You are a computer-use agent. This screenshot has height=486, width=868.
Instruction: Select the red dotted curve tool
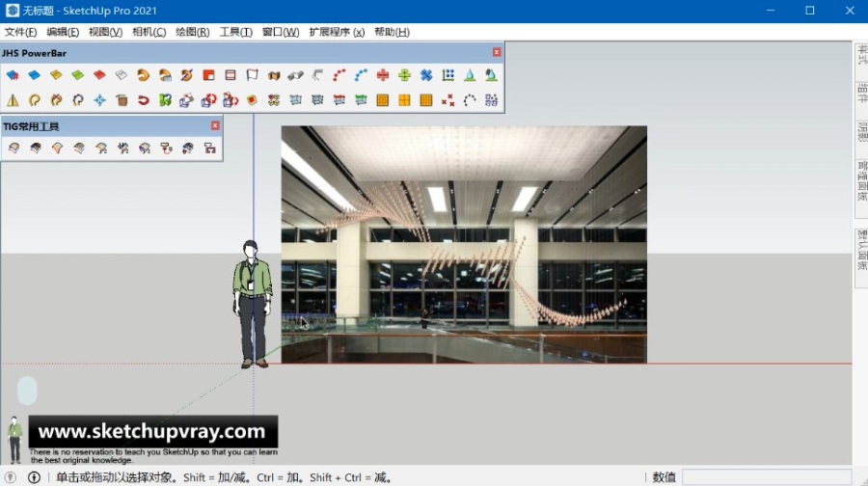[x=339, y=74]
